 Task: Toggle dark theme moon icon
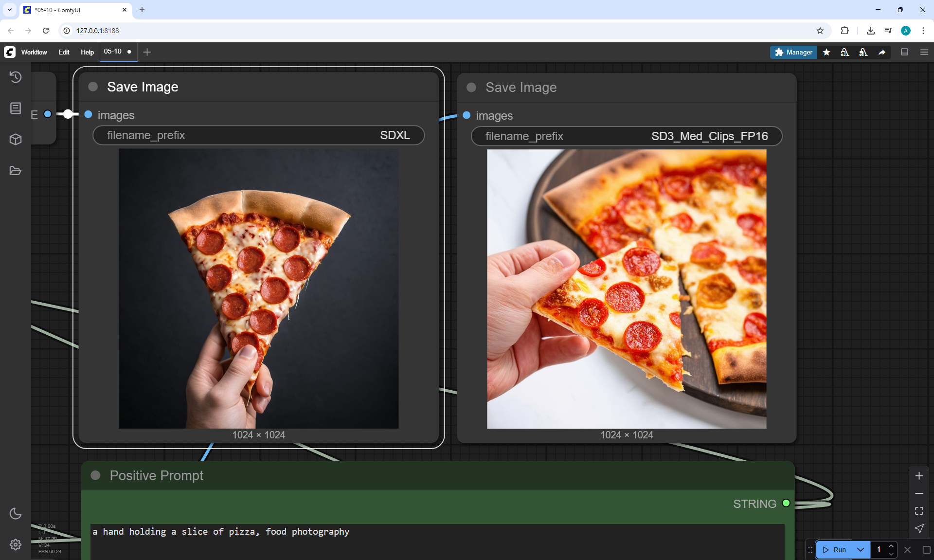pyautogui.click(x=16, y=513)
